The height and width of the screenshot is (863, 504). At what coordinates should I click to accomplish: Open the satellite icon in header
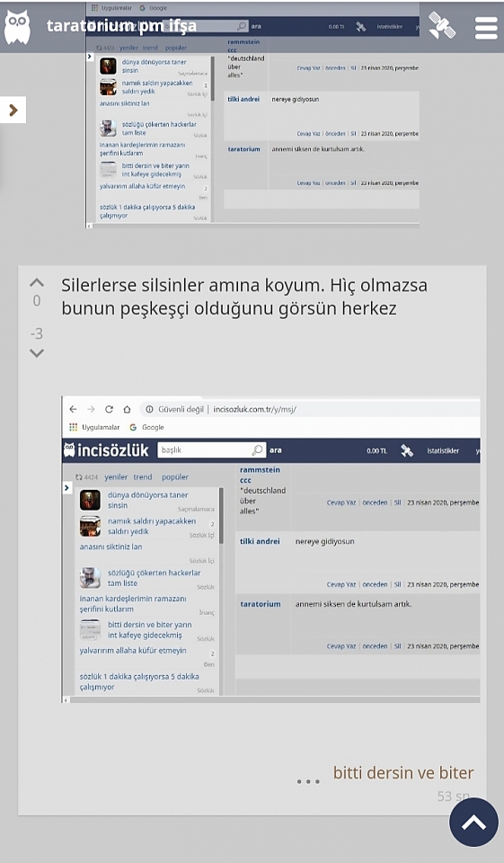pyautogui.click(x=442, y=26)
